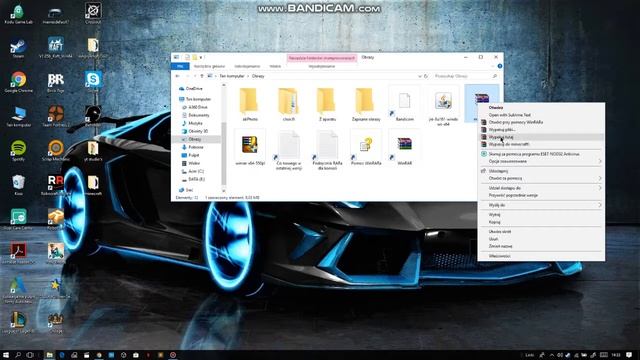Select the winrar x64 550pl installer

[250, 148]
